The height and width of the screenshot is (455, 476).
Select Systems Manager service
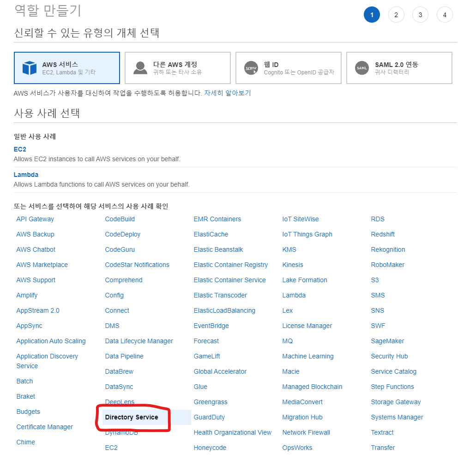pos(397,417)
